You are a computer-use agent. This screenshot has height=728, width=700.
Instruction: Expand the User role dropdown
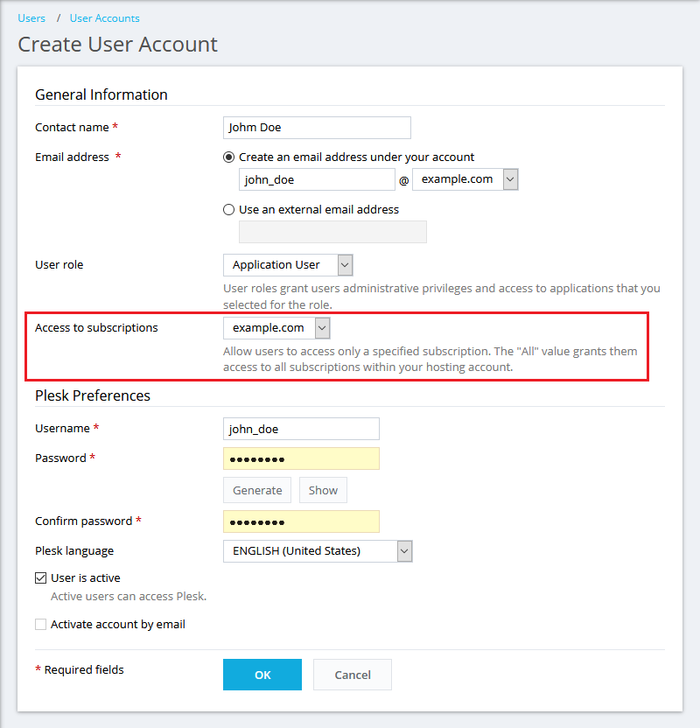tap(288, 265)
